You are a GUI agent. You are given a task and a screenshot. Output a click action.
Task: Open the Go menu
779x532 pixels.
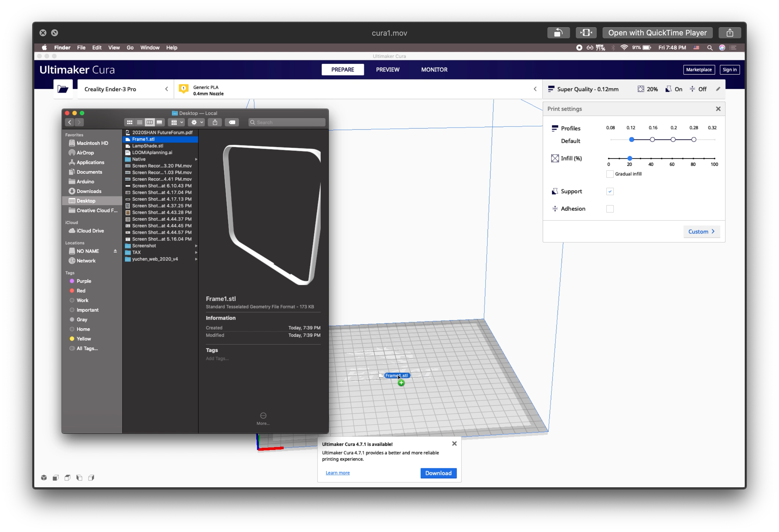130,48
